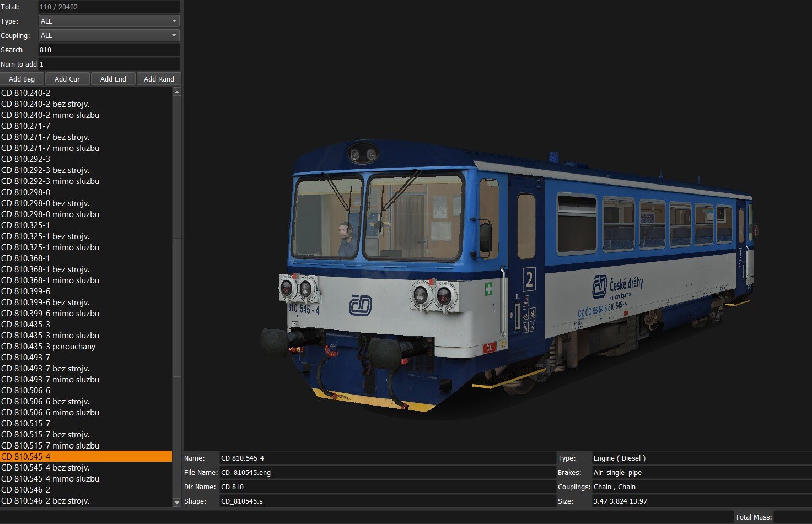Click the Add Beg button
The width and height of the screenshot is (812, 524).
pos(22,79)
